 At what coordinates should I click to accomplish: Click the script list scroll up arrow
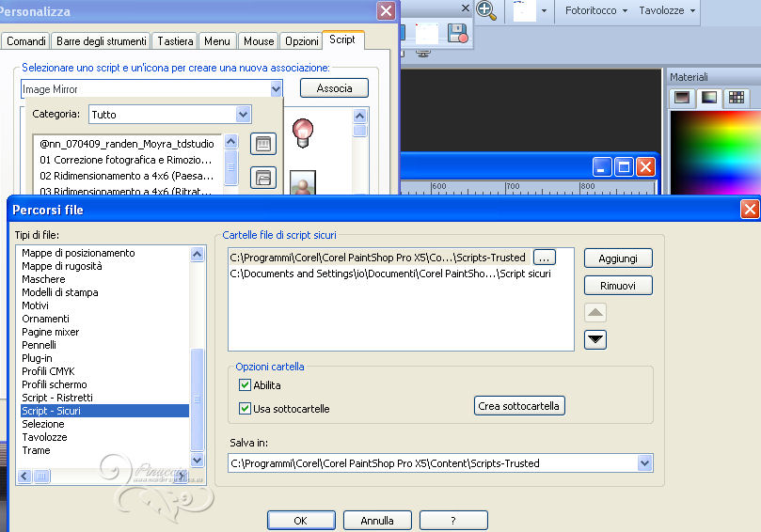231,142
